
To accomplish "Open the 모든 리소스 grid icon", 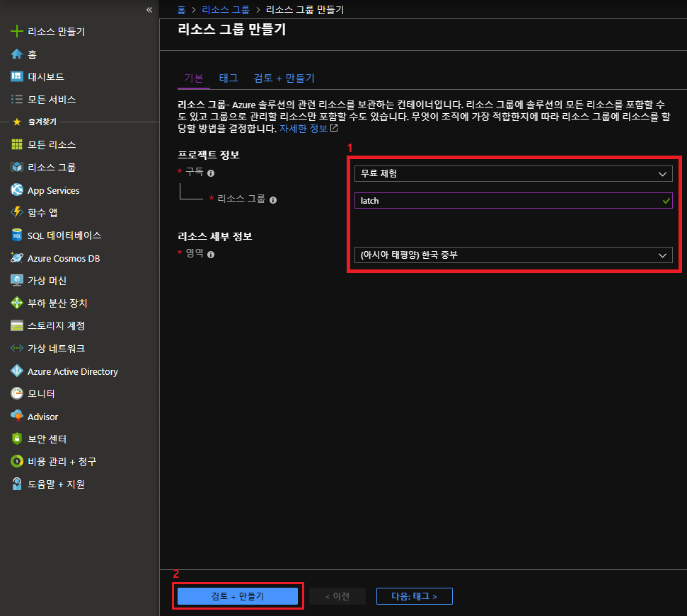I will (17, 144).
